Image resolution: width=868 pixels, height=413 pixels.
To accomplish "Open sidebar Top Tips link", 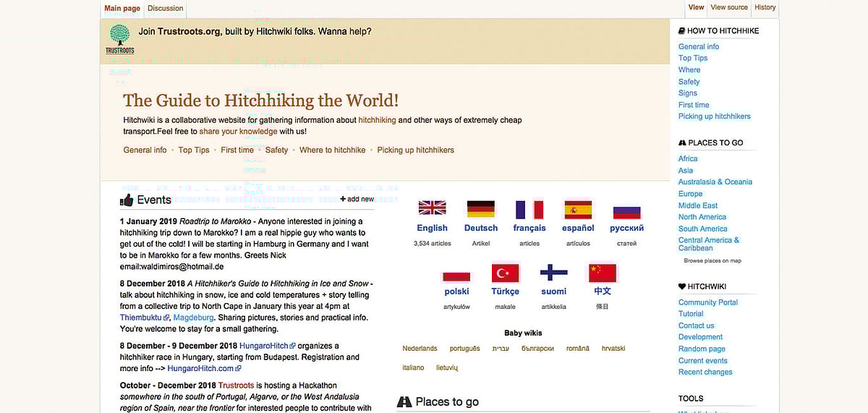I will (x=693, y=58).
